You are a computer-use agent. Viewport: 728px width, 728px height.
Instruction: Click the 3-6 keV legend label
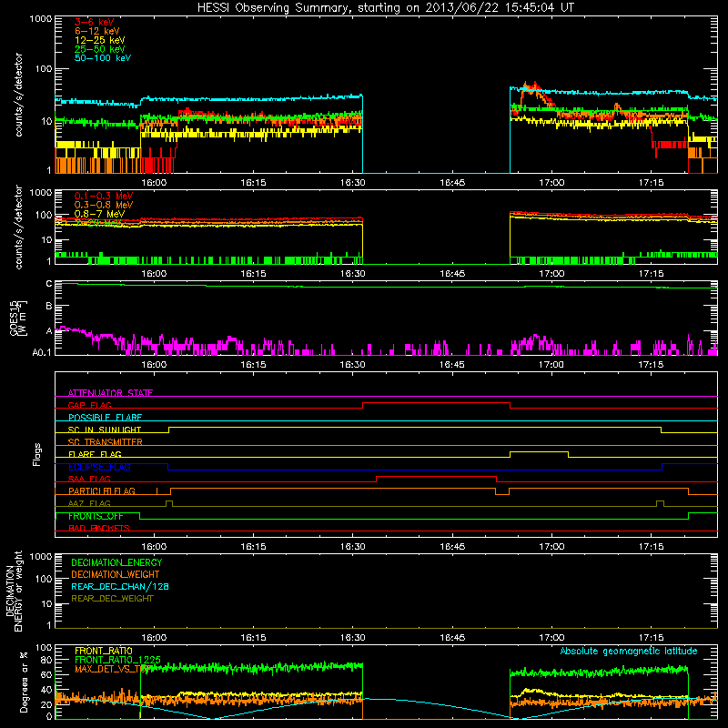tap(94, 22)
